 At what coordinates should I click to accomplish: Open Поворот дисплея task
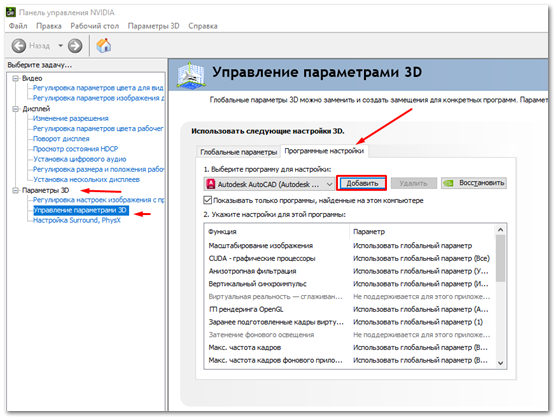click(61, 139)
